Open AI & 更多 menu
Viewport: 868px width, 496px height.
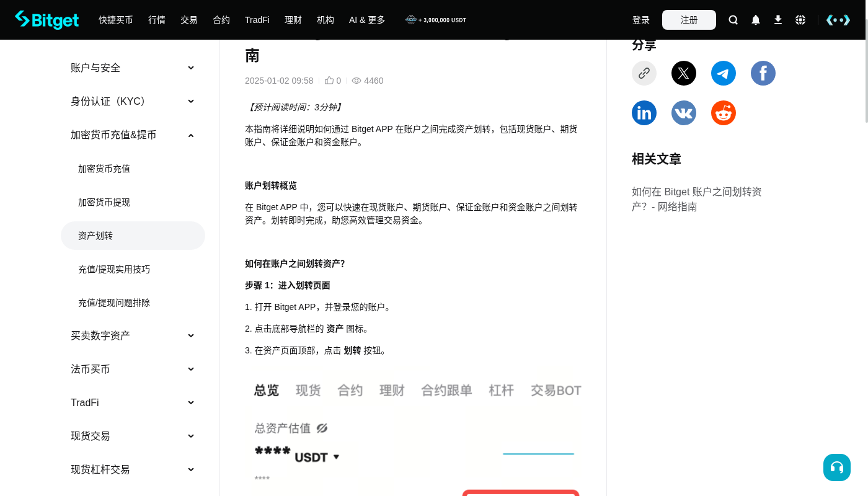tap(367, 20)
